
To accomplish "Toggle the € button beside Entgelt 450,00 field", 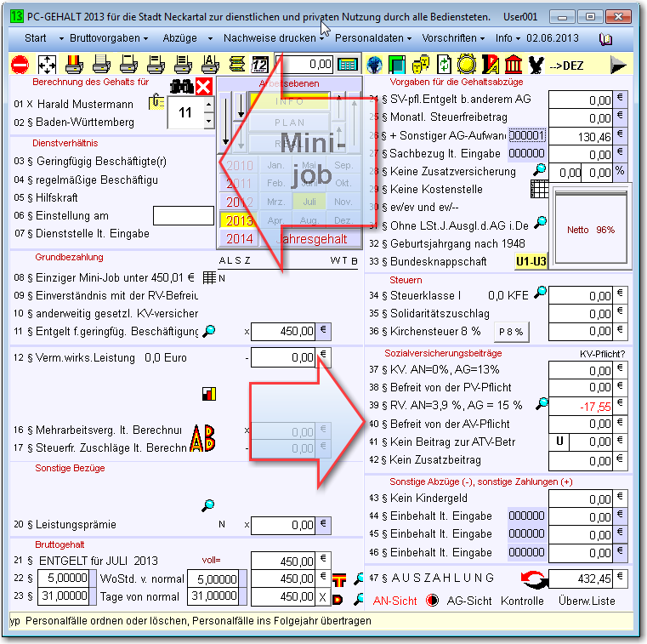I will [x=323, y=331].
